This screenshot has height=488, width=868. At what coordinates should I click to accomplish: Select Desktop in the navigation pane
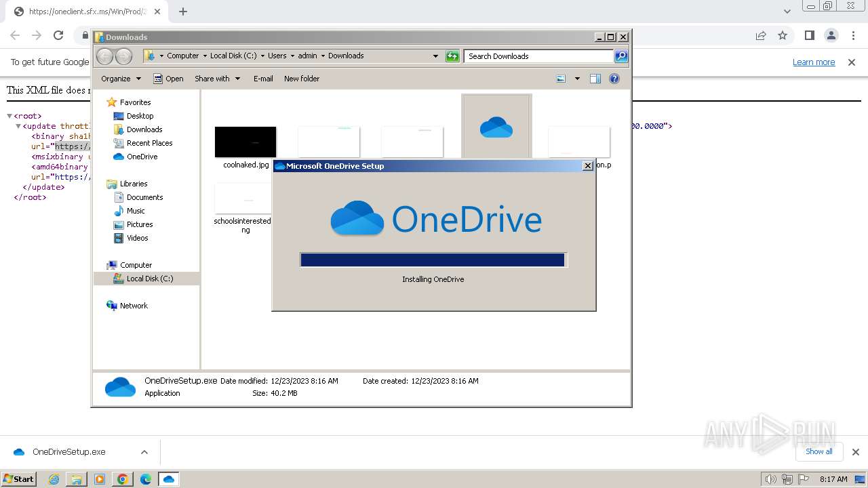coord(134,116)
